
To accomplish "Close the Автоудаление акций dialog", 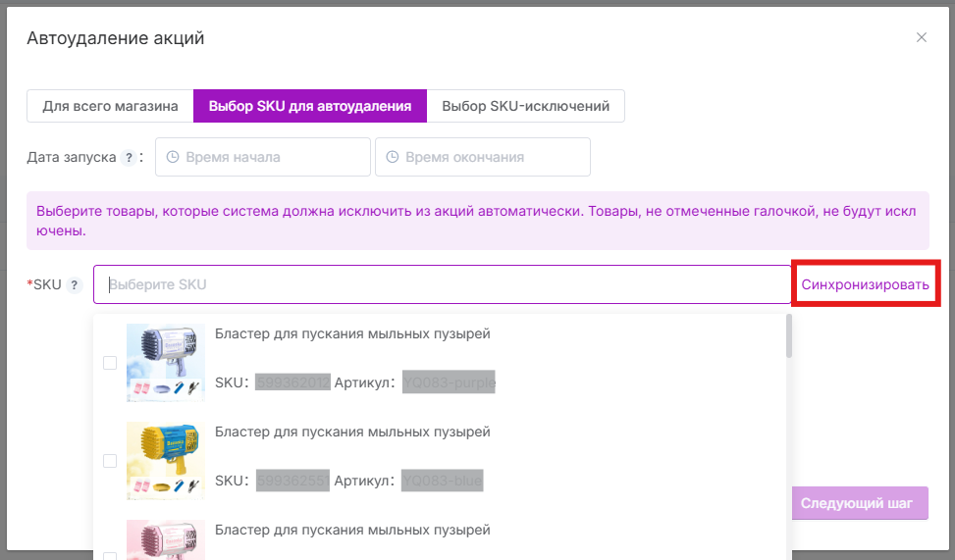I will [921, 37].
